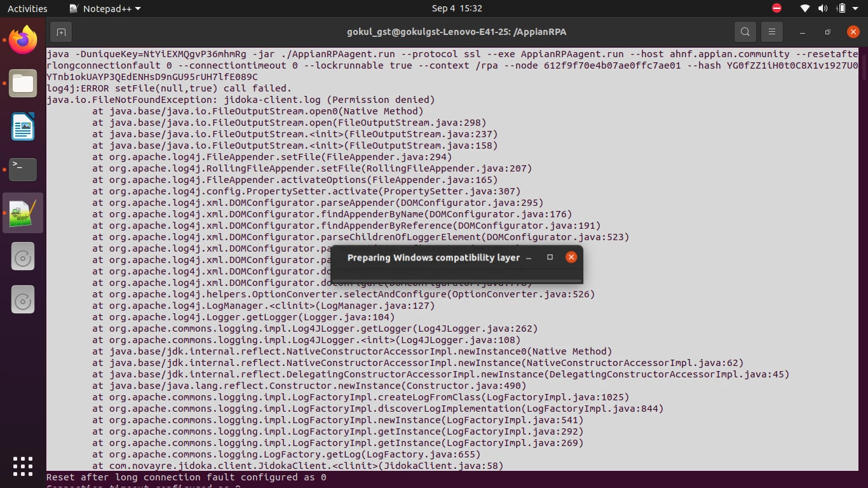The image size is (868, 488).
Task: Click the battery status indicator
Action: click(x=841, y=8)
